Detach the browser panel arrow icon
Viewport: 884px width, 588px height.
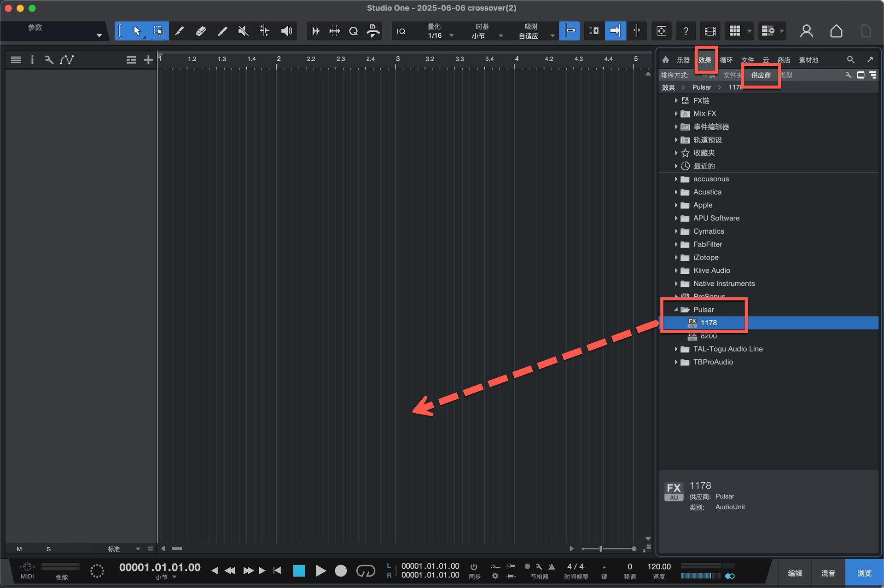point(870,60)
